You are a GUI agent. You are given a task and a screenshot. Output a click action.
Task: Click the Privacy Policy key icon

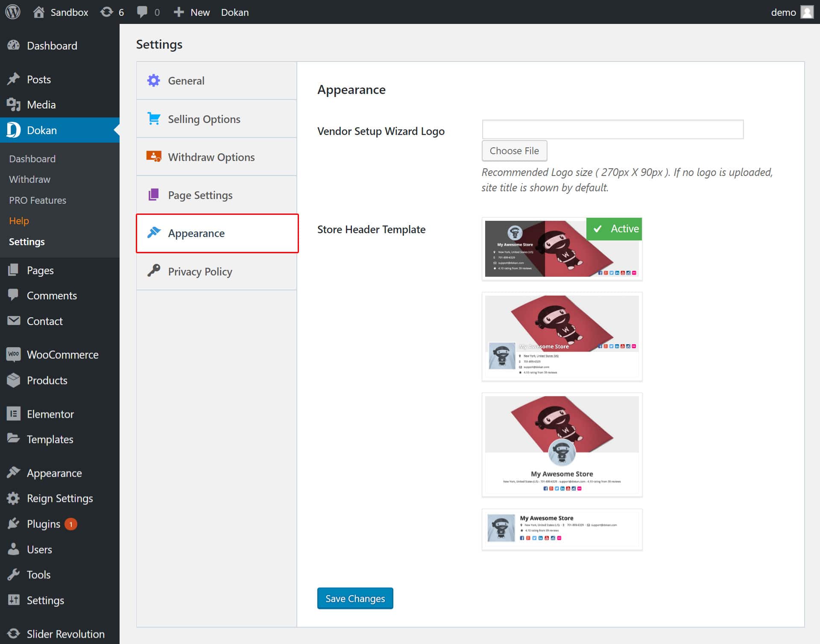coord(154,270)
